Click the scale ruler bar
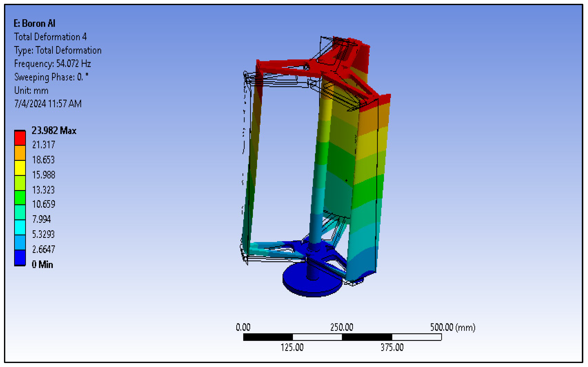 tap(342, 337)
